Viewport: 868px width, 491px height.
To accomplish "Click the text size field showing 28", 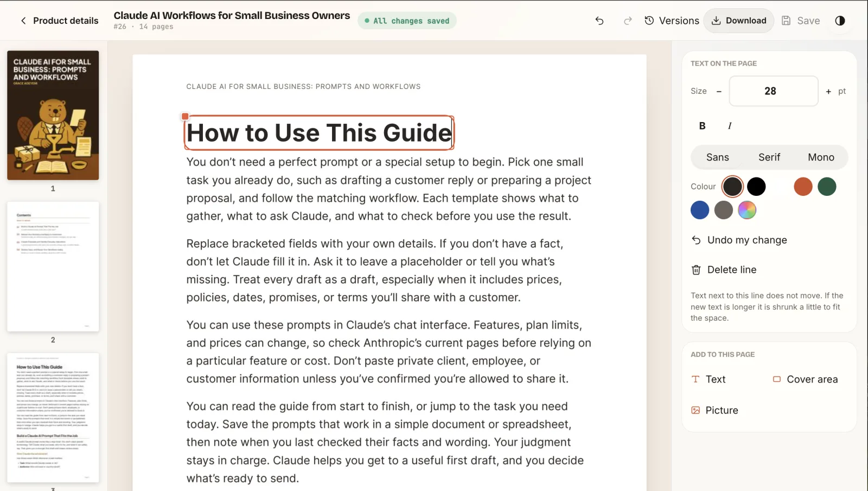I will pyautogui.click(x=774, y=91).
